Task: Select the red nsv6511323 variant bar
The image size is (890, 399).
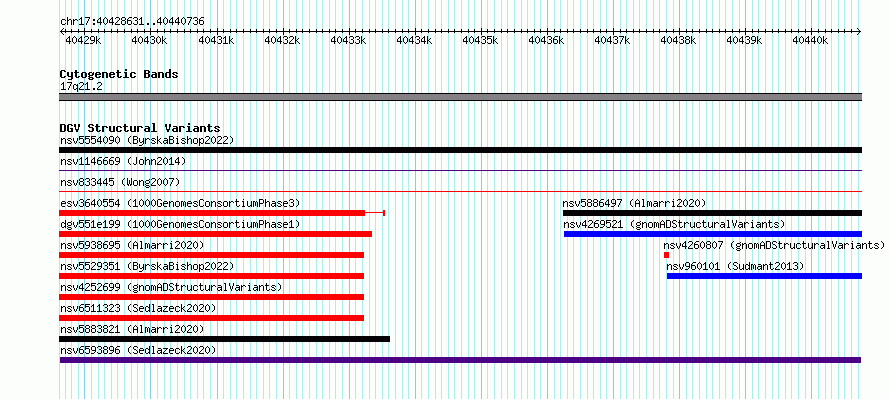Action: [211, 318]
